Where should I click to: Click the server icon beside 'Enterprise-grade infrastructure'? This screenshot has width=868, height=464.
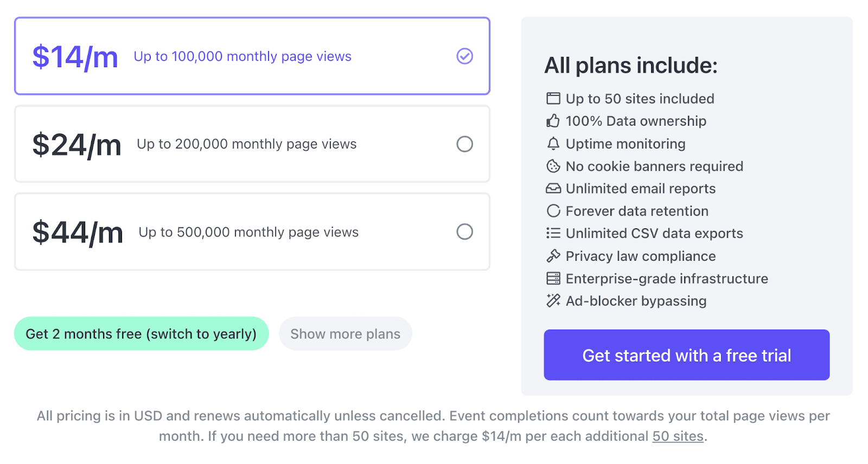pos(553,278)
